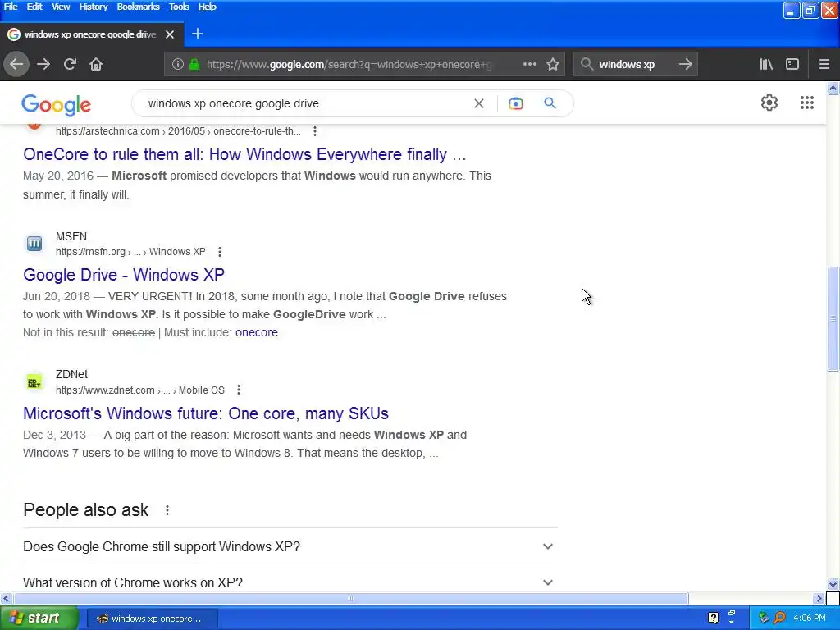Open 'Google Drive - Windows XP' result

124,275
